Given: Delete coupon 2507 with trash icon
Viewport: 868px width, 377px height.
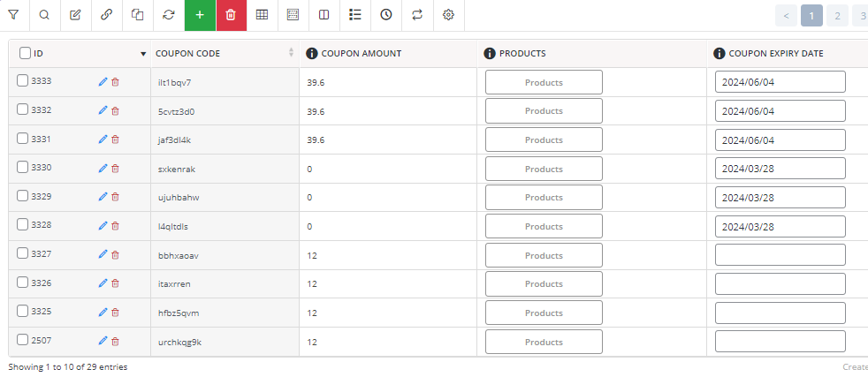Looking at the screenshot, I should [115, 341].
